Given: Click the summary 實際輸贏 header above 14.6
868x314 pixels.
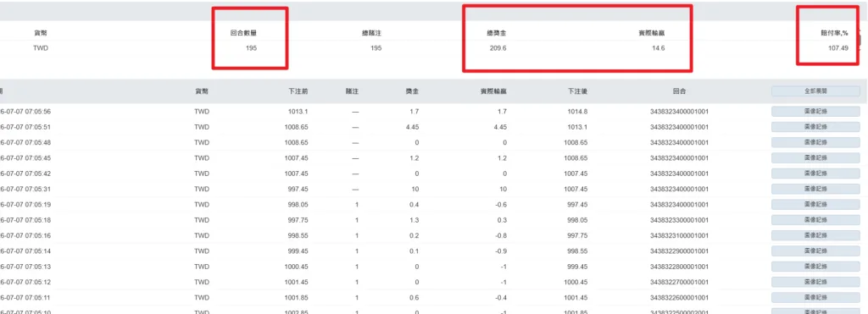Looking at the screenshot, I should 652,33.
